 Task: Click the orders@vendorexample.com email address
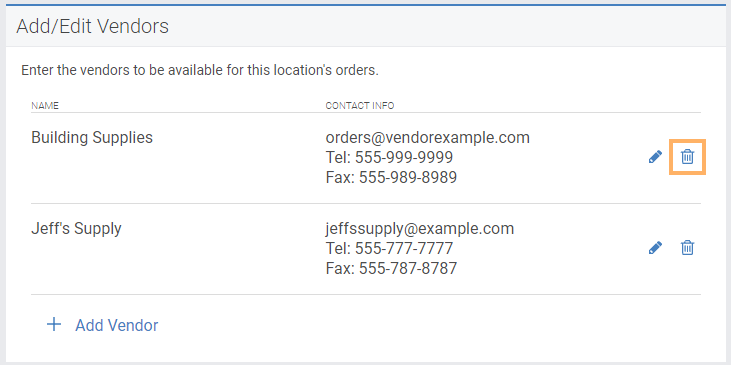(428, 138)
